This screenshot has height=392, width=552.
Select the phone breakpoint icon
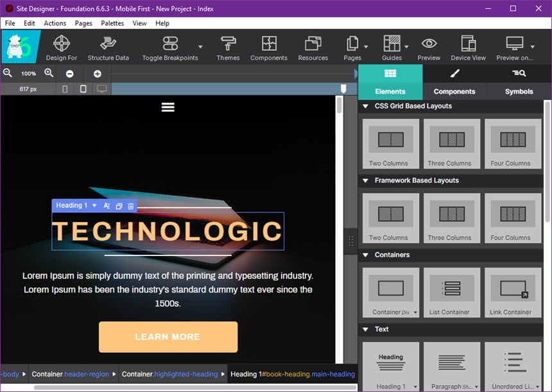pos(65,89)
